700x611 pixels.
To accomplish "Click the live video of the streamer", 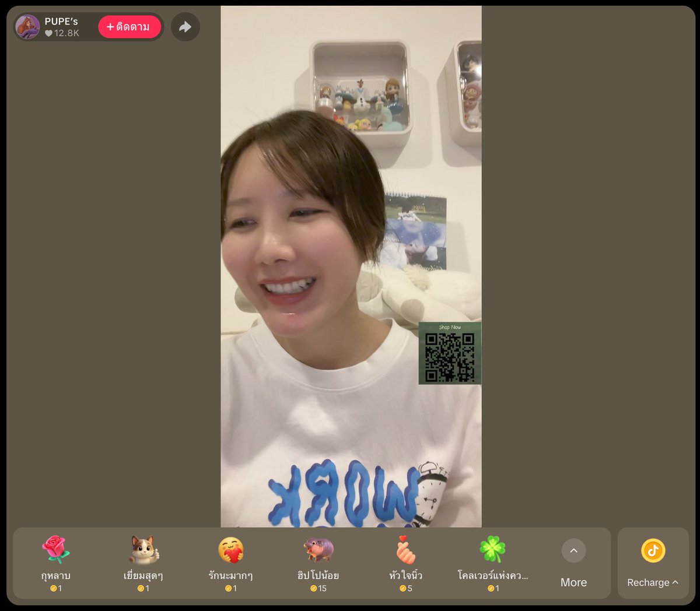I will click(x=351, y=266).
